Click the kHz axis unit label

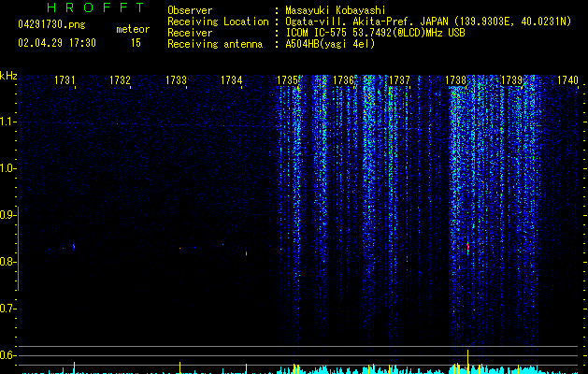(8, 76)
